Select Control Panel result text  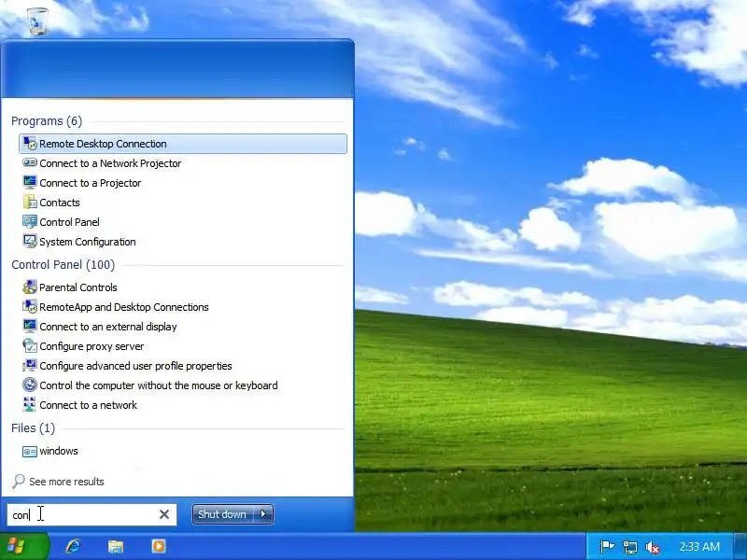pos(69,222)
